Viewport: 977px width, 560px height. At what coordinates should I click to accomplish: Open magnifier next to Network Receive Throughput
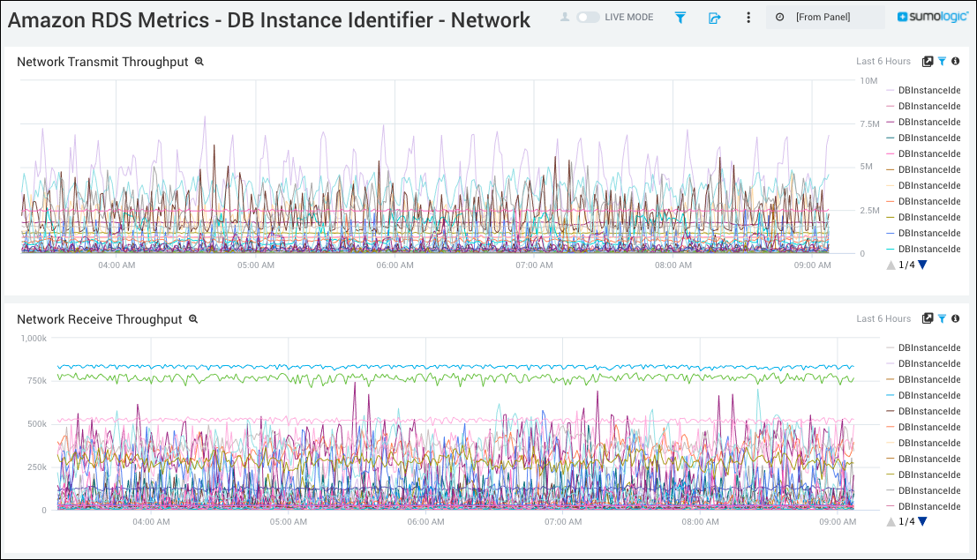pyautogui.click(x=193, y=319)
